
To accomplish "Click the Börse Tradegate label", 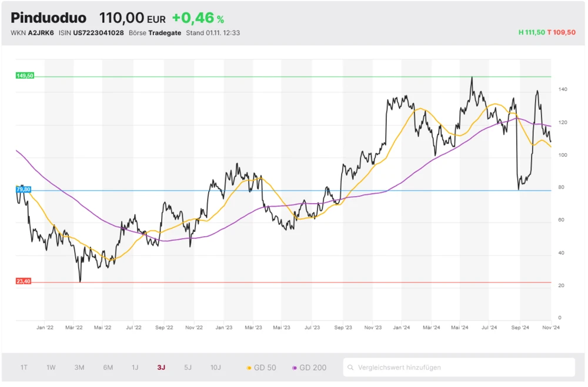I will pos(155,33).
